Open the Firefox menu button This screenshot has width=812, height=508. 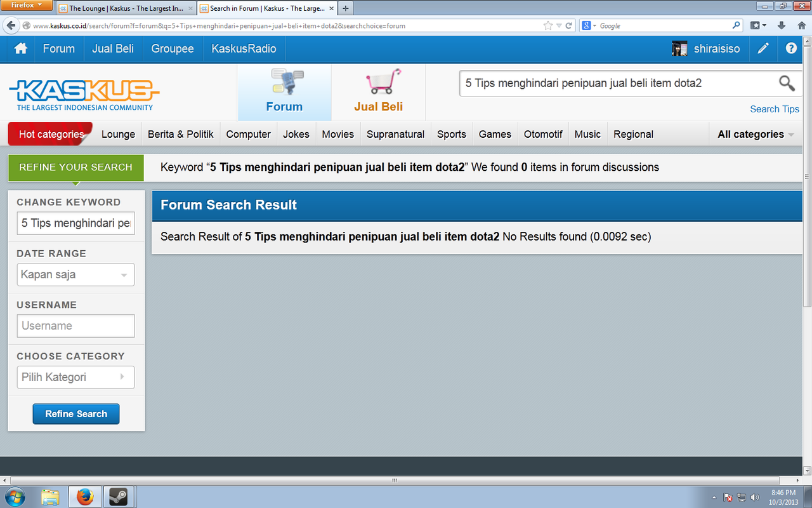coord(27,5)
